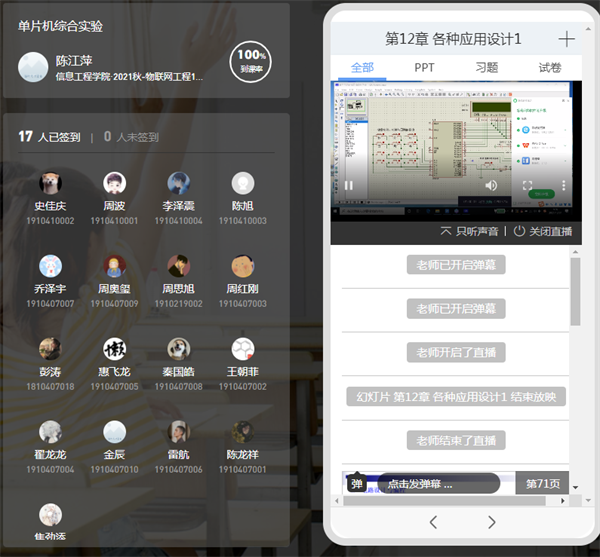
Task: Click the plus icon beside chapter title
Action: (x=566, y=39)
